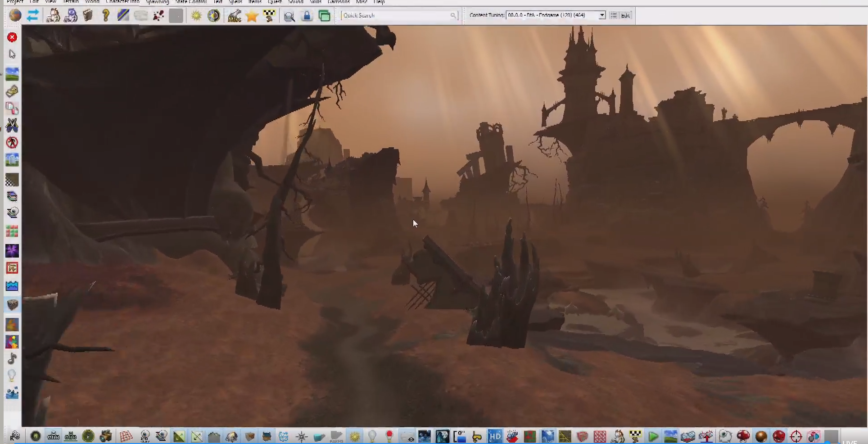The width and height of the screenshot is (868, 444).
Task: Click the blue diagonal-stripe toolbar icon
Action: (x=123, y=16)
